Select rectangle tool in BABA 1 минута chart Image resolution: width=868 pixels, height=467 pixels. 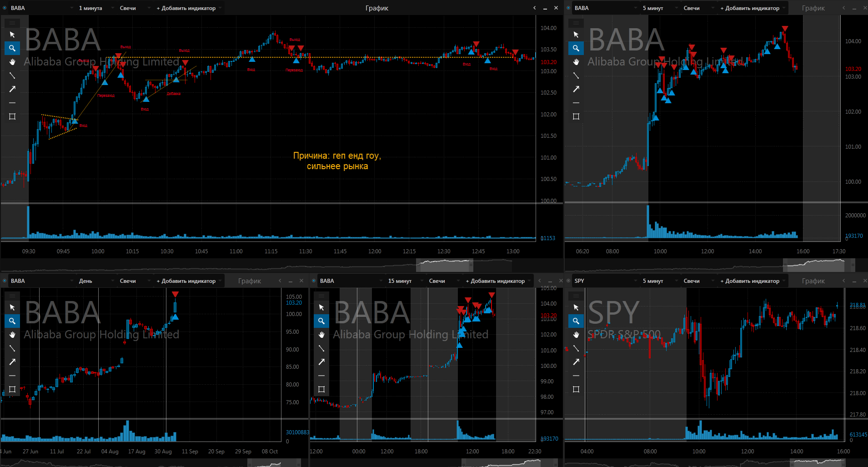point(12,116)
